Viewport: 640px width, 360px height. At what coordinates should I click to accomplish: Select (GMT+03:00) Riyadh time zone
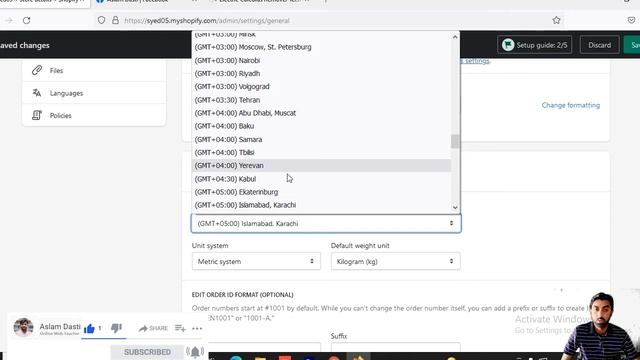point(321,73)
